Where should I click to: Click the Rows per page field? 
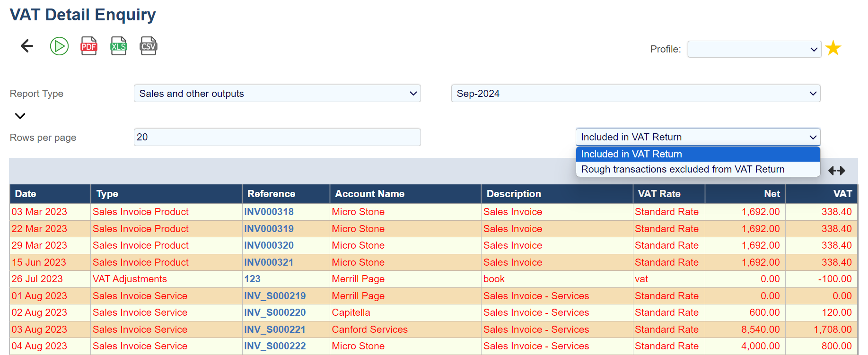click(x=277, y=137)
